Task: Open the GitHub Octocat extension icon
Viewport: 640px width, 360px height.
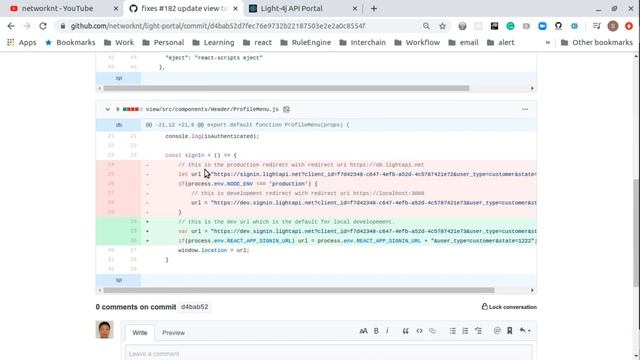Action: 558,26
